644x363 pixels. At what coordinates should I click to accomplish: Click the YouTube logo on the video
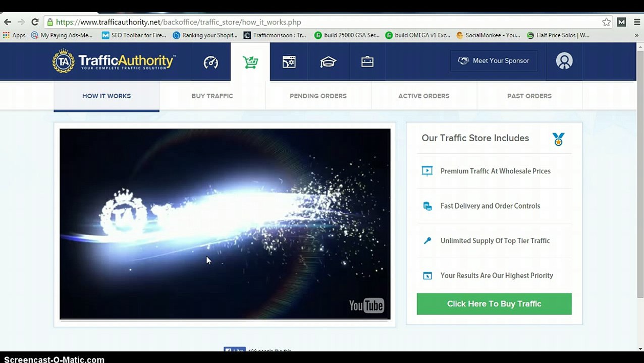coord(366,306)
